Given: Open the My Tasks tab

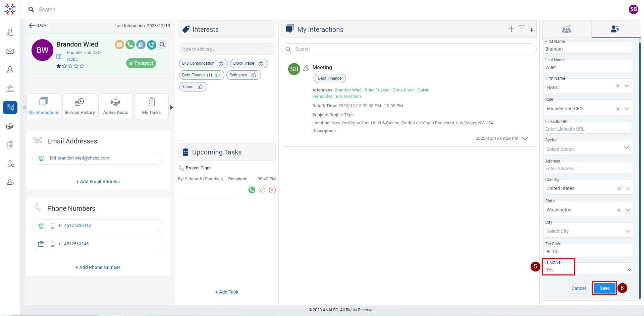Looking at the screenshot, I should pos(152,106).
